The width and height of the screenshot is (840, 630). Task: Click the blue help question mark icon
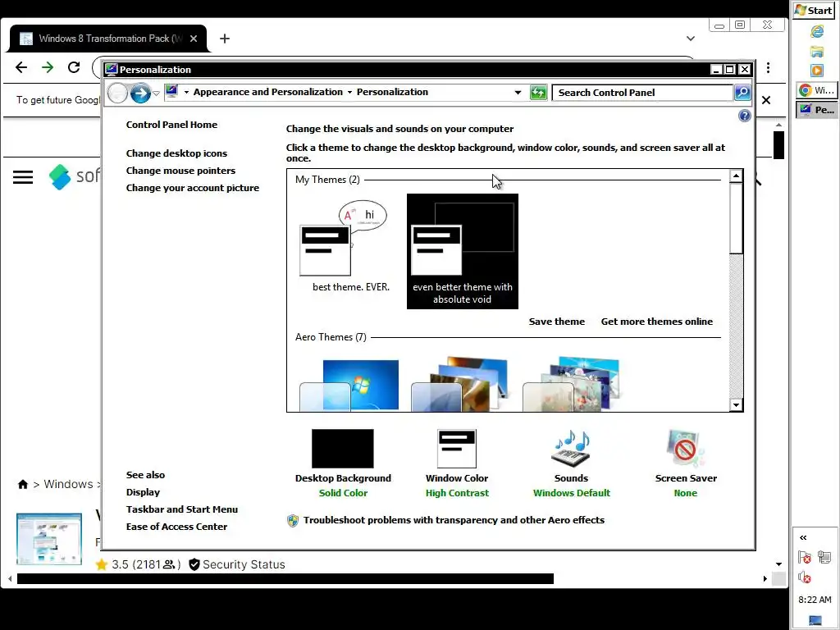click(x=744, y=116)
